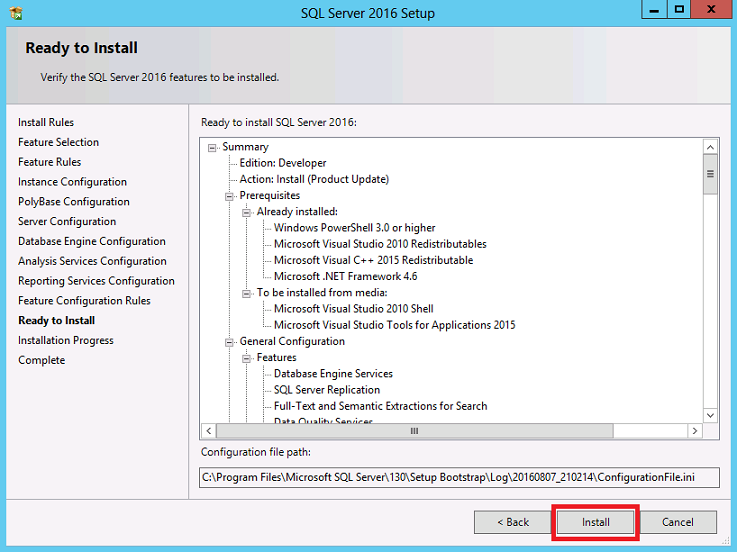Image resolution: width=737 pixels, height=552 pixels.
Task: Click Feature Rules step in sidebar
Action: click(49, 162)
